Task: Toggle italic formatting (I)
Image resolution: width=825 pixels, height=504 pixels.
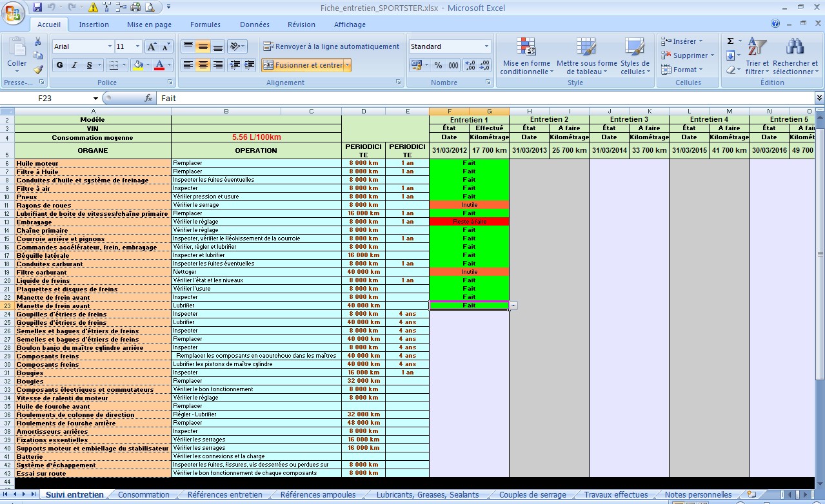Action: click(x=74, y=65)
